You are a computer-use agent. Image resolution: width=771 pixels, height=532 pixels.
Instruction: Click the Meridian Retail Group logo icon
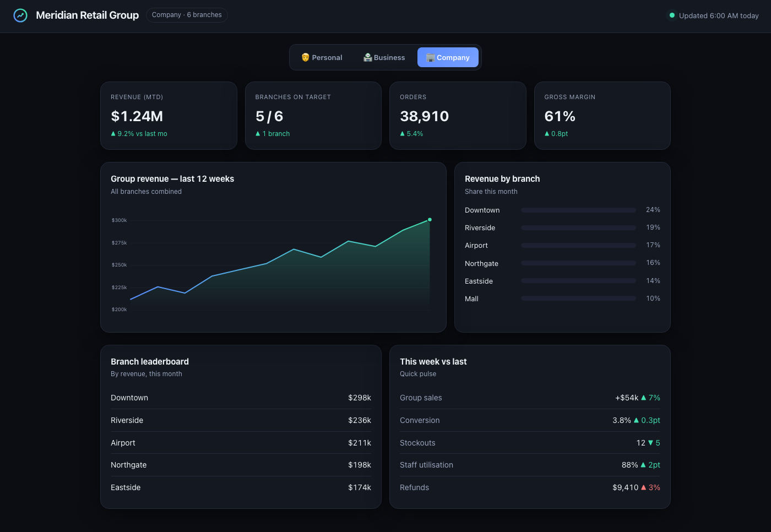[x=20, y=15]
